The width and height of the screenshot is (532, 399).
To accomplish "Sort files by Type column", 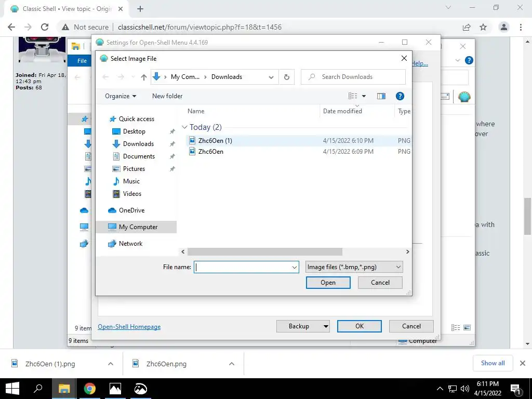I will tap(404, 111).
